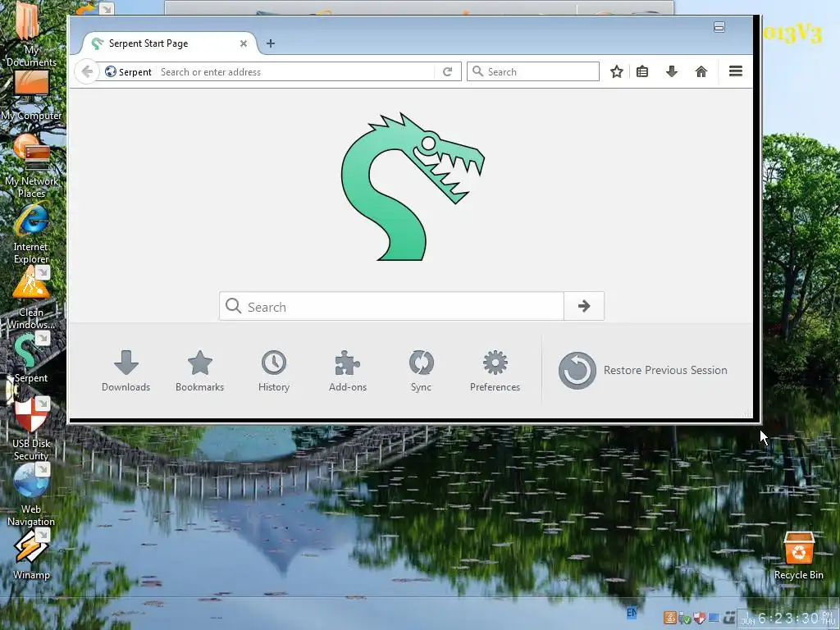
Task: Submit search with the arrow button
Action: click(584, 307)
